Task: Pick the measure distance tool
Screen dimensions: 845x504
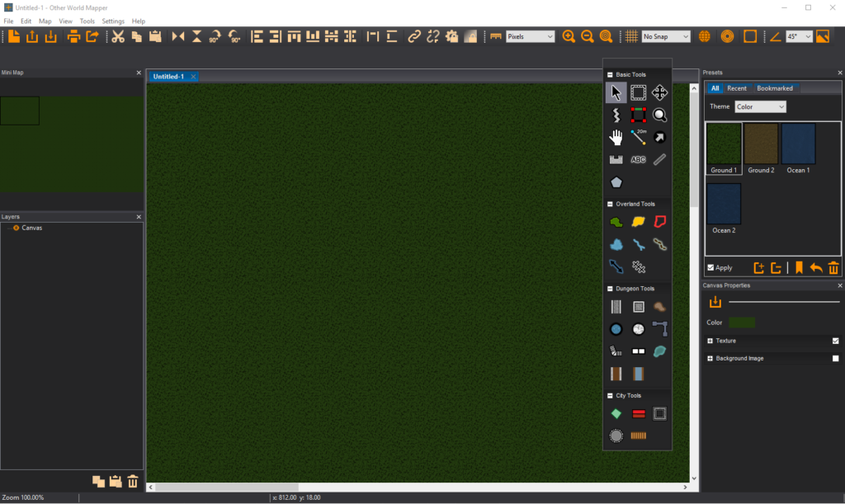Action: pos(638,137)
